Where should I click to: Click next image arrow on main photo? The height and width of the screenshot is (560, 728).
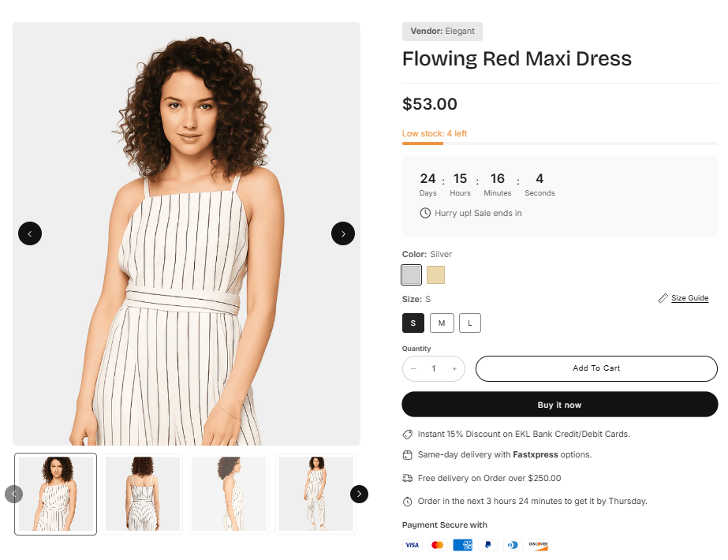[343, 233]
